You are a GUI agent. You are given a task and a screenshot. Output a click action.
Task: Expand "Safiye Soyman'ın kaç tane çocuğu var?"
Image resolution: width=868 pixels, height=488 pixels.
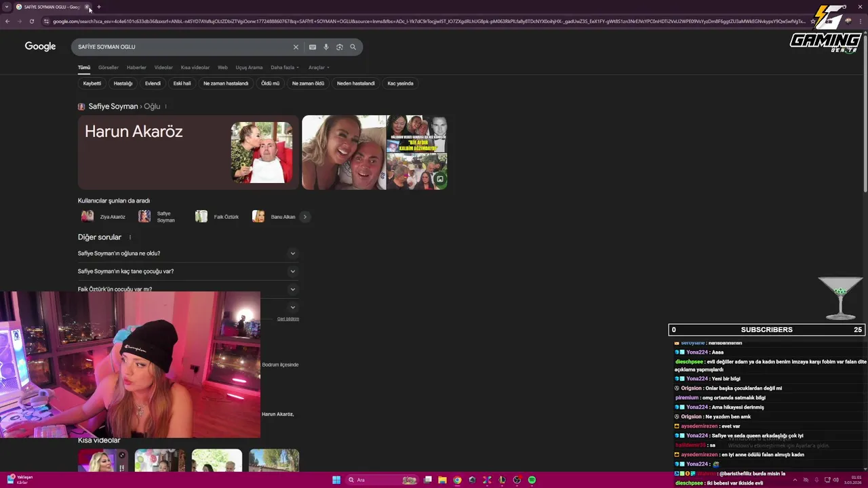tap(188, 271)
